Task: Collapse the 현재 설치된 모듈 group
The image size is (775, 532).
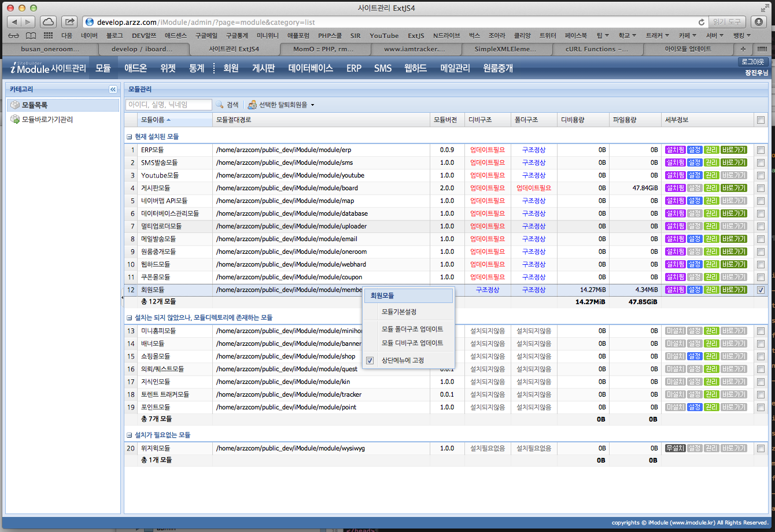Action: 130,136
